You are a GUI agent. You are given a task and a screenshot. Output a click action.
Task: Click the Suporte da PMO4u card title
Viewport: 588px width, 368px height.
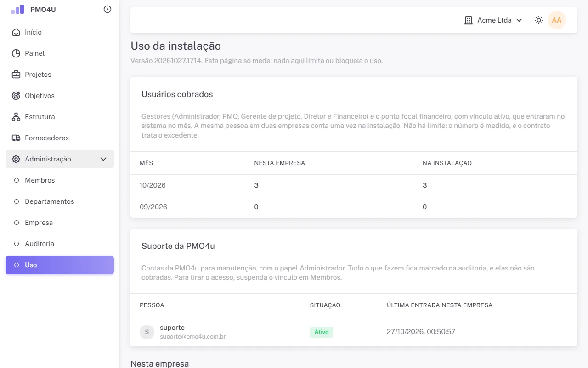[x=178, y=246]
